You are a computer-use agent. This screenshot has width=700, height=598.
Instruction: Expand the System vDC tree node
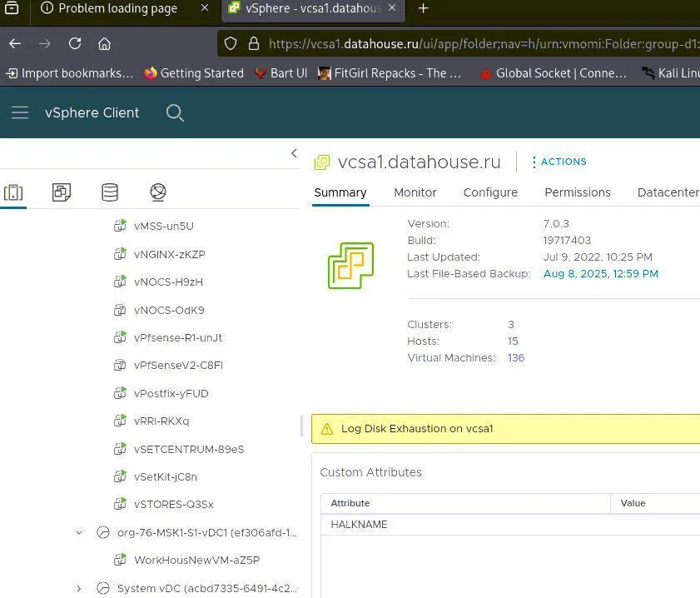79,588
